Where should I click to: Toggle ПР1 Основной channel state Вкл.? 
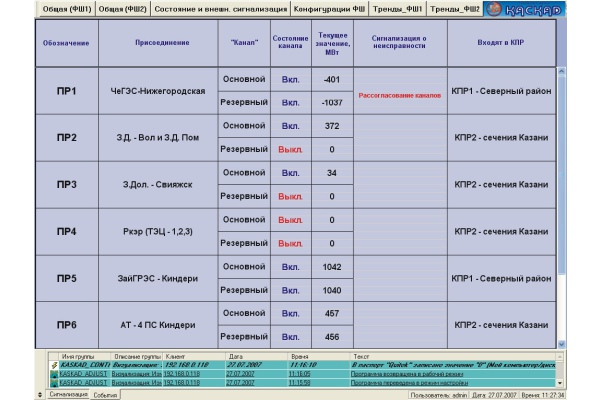pyautogui.click(x=290, y=79)
